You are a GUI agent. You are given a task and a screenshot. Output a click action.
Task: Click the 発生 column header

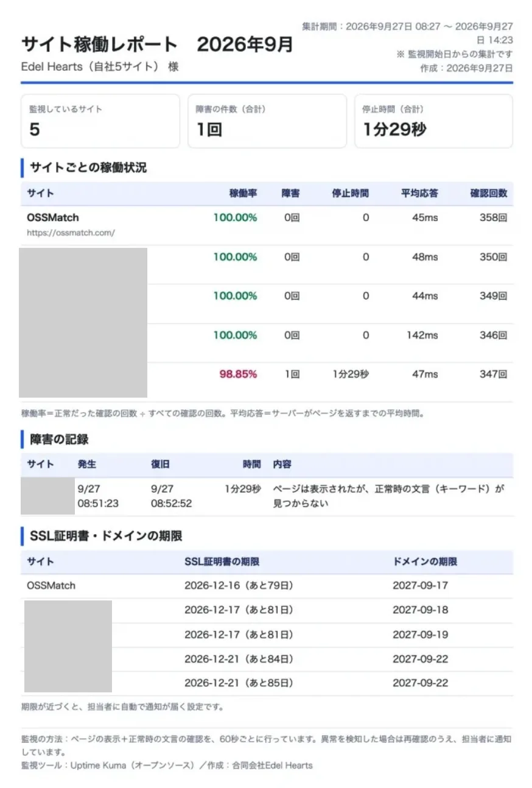coord(87,464)
